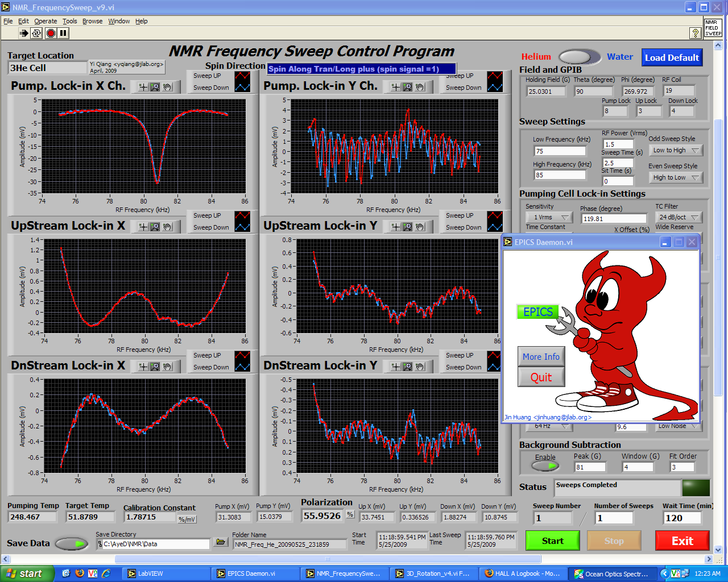Open the context help question mark icon
728x582 pixels.
[x=695, y=33]
